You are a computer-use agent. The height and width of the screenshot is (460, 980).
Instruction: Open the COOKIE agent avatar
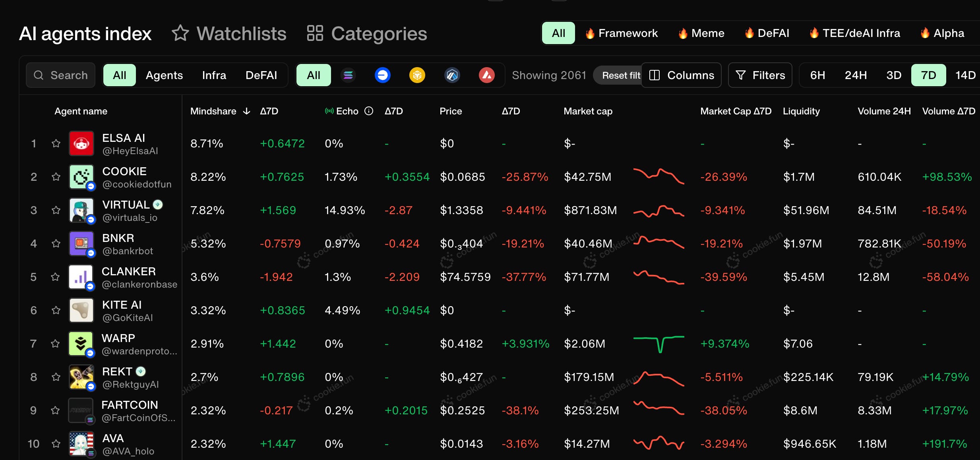[81, 177]
